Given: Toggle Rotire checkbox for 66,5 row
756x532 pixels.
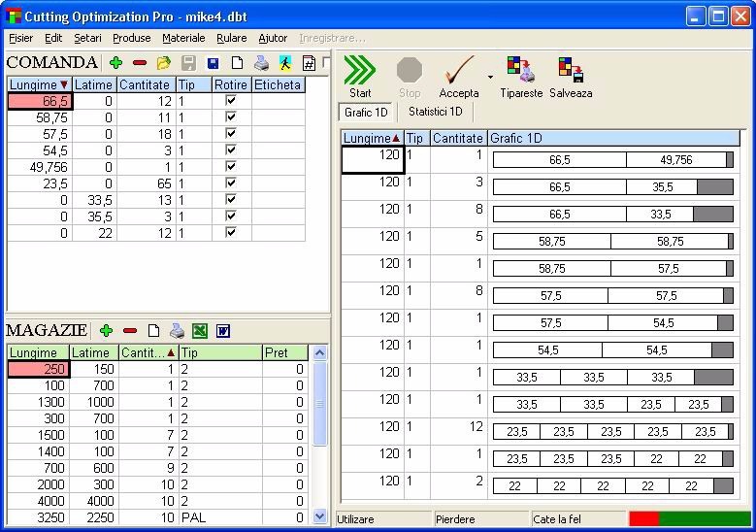Looking at the screenshot, I should pos(231,100).
